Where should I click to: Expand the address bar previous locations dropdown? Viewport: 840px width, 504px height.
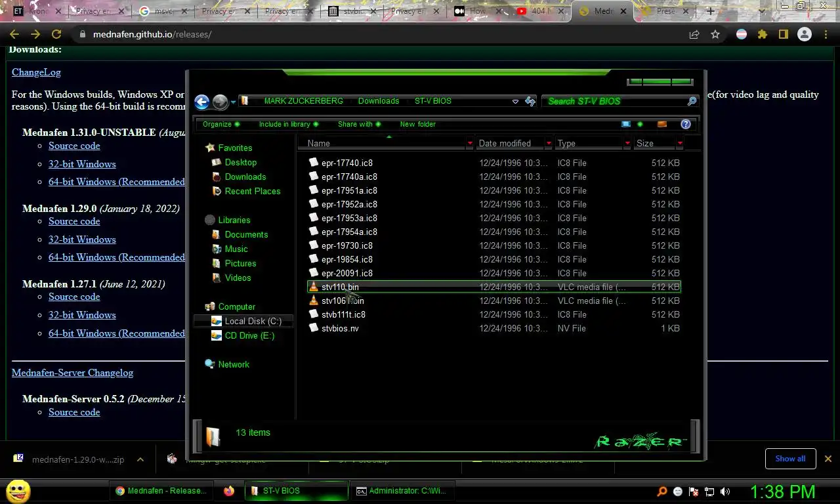click(x=515, y=101)
